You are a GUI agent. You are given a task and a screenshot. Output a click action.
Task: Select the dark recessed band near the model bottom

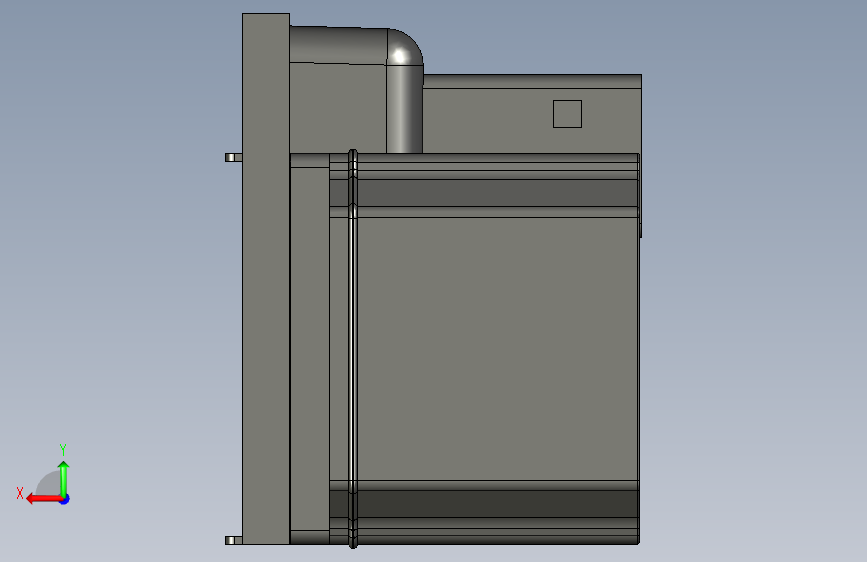[x=484, y=504]
